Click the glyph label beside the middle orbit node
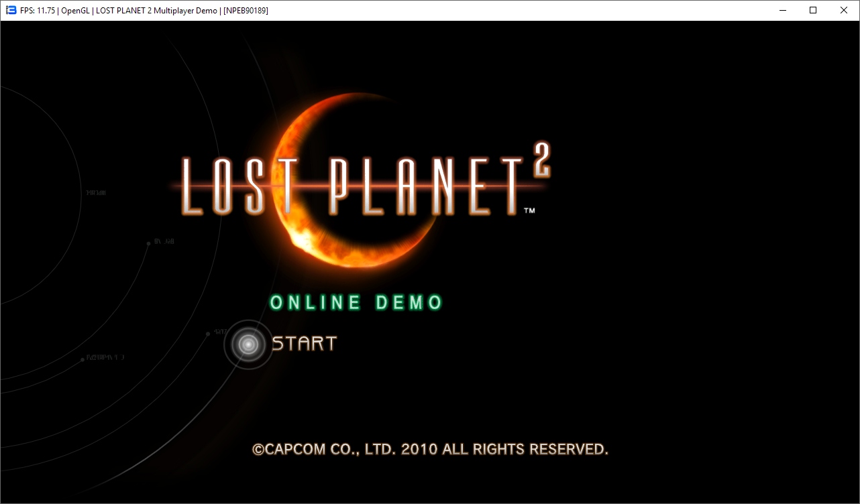Viewport: 860px width, 504px height. tap(164, 241)
